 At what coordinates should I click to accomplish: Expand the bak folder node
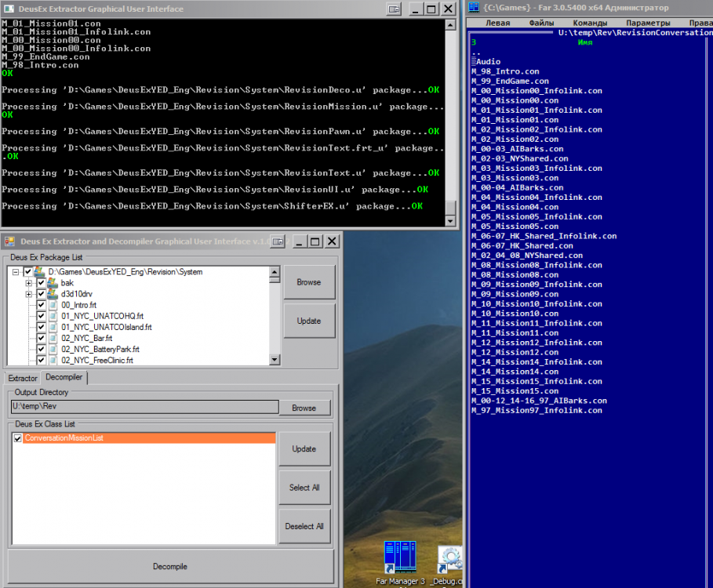coord(29,283)
